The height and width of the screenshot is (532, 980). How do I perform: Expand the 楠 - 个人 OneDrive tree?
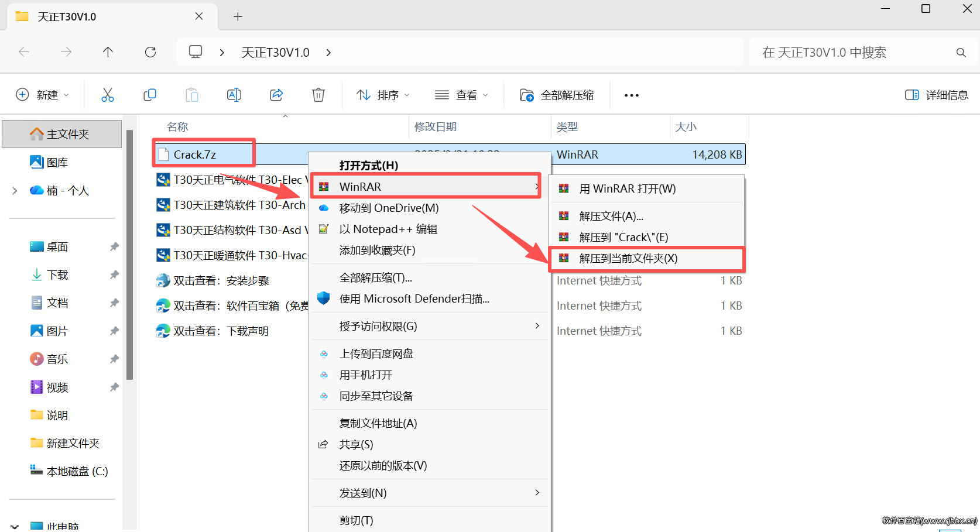[x=15, y=191]
